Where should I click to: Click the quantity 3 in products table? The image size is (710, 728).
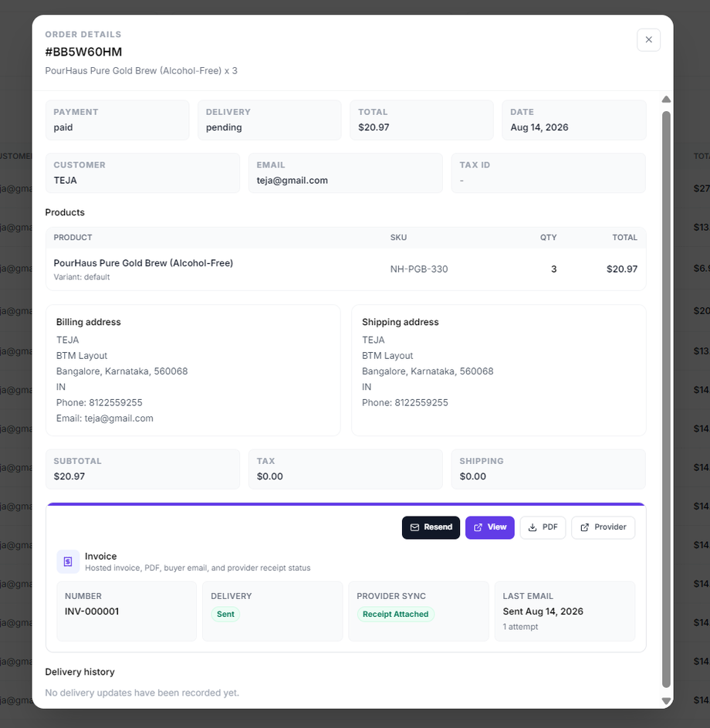pyautogui.click(x=553, y=269)
